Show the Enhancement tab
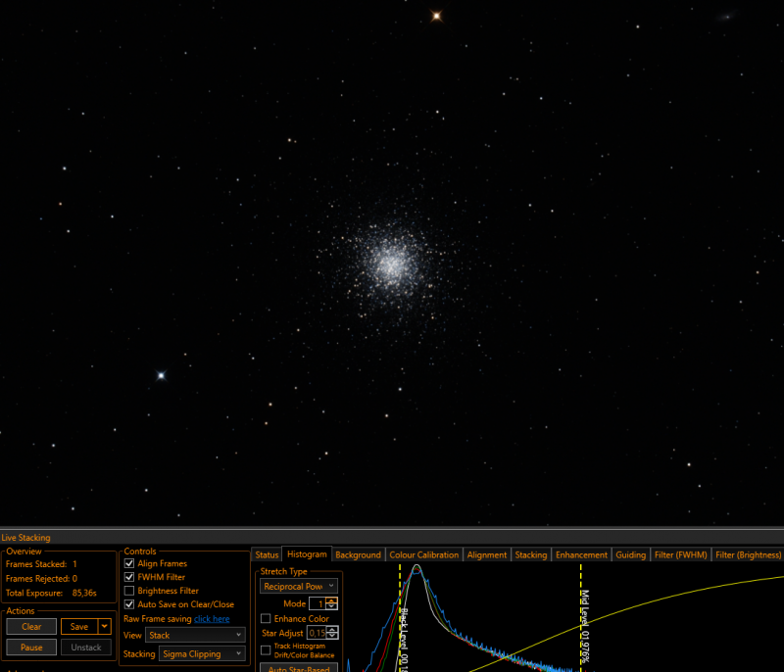 click(581, 555)
